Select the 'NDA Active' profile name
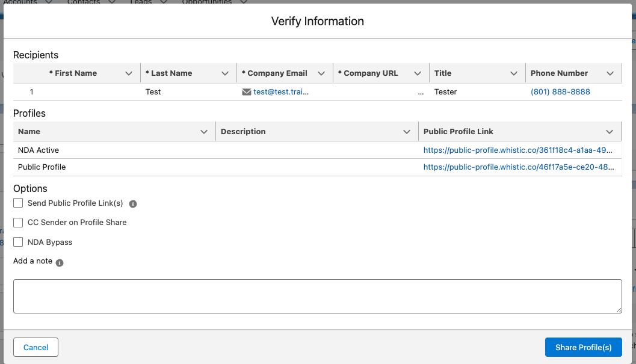Screen dimensions: 636x364 coord(39,150)
